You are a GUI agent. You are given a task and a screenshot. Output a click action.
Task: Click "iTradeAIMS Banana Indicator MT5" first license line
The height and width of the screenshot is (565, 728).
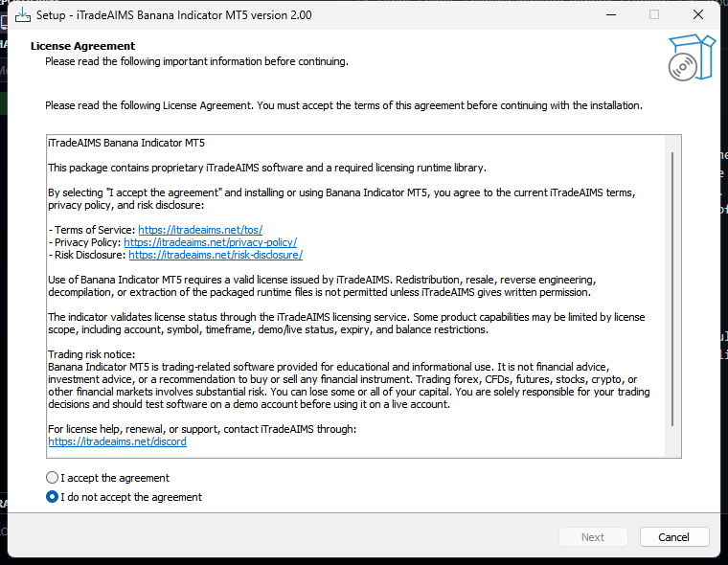point(126,143)
